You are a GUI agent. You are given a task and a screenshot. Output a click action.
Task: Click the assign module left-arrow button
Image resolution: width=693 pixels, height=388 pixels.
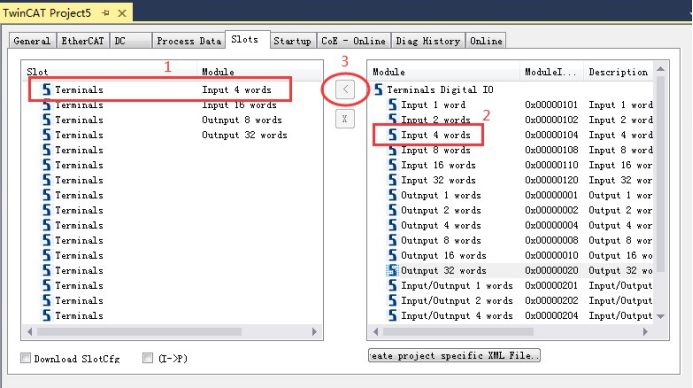[345, 90]
